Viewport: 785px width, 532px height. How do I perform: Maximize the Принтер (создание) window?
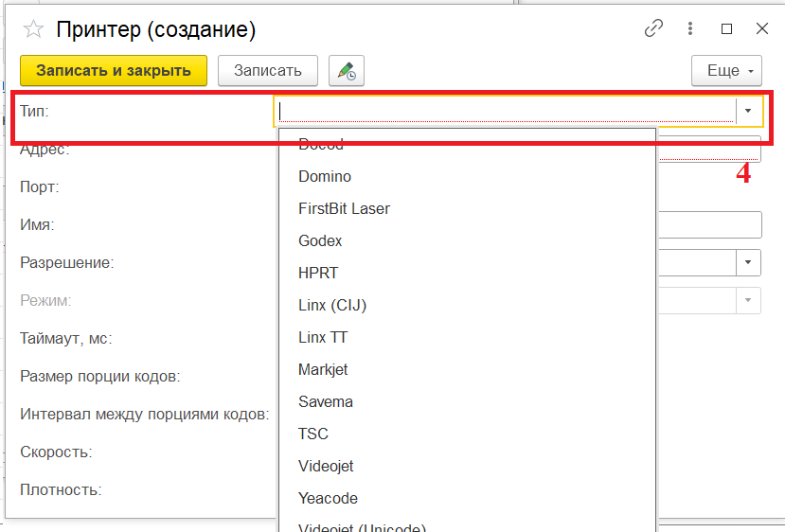726,29
